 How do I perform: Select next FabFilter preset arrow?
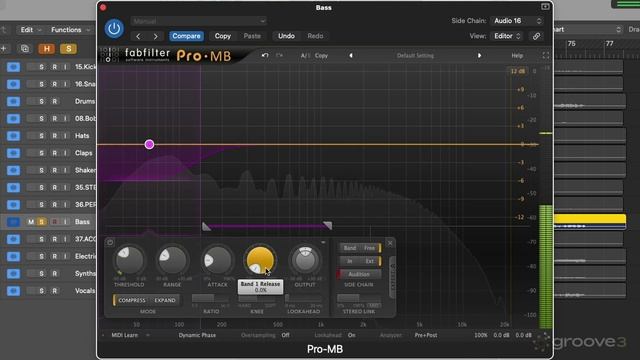pos(480,56)
